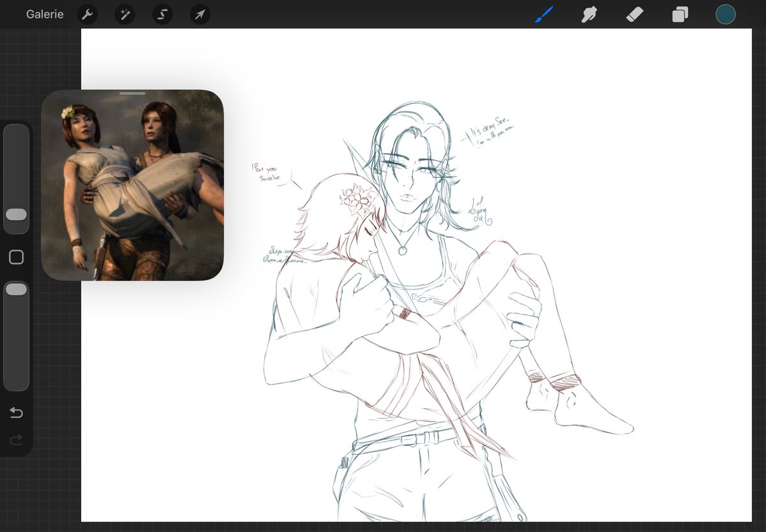Click the brush opacity slider handle
Image resolution: width=766 pixels, height=532 pixels.
click(16, 290)
